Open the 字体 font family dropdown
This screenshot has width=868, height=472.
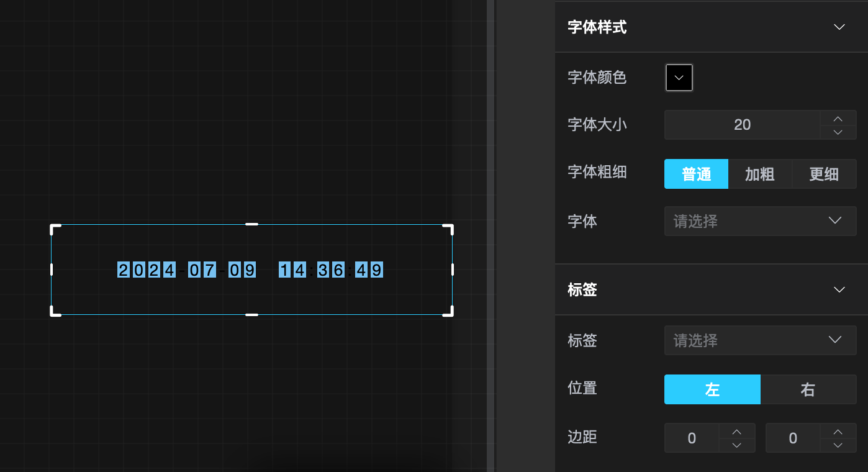click(761, 221)
